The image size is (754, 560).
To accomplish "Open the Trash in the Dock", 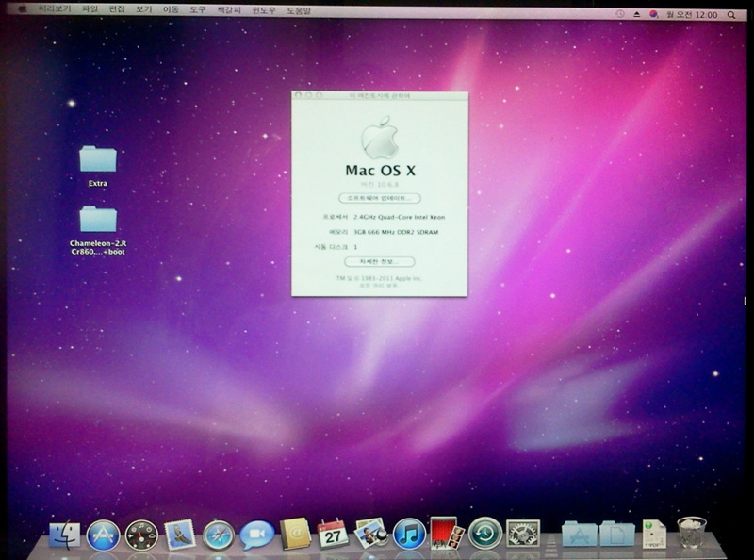I will click(x=692, y=533).
